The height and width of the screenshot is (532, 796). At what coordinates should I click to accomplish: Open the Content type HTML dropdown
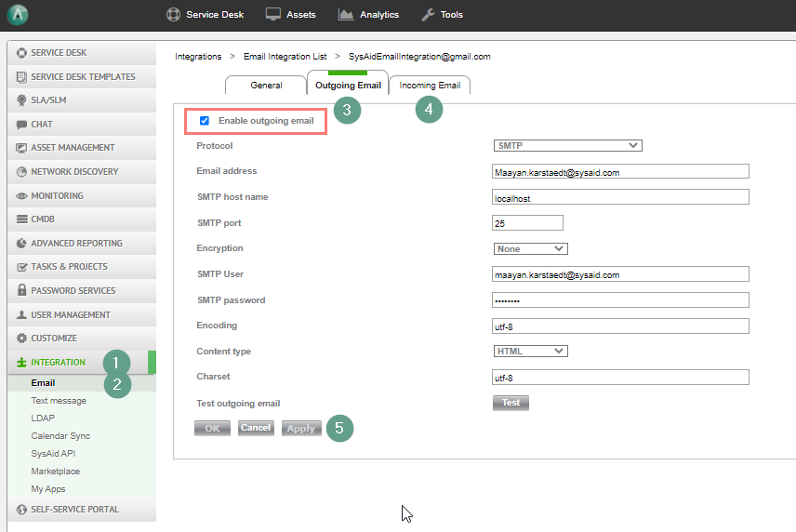[x=530, y=352]
